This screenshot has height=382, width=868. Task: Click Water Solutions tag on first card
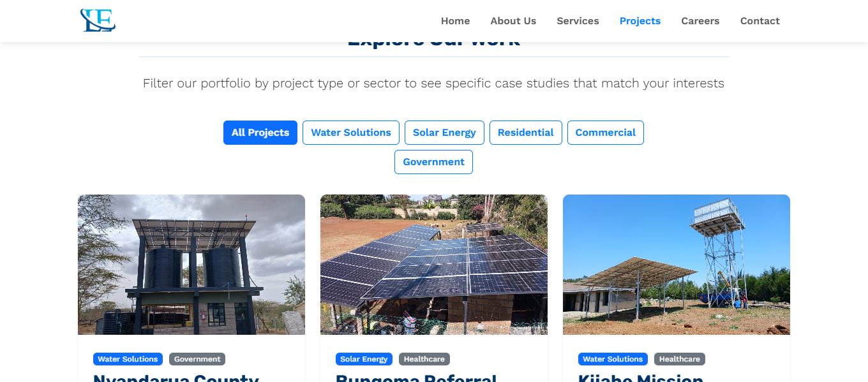coord(128,359)
